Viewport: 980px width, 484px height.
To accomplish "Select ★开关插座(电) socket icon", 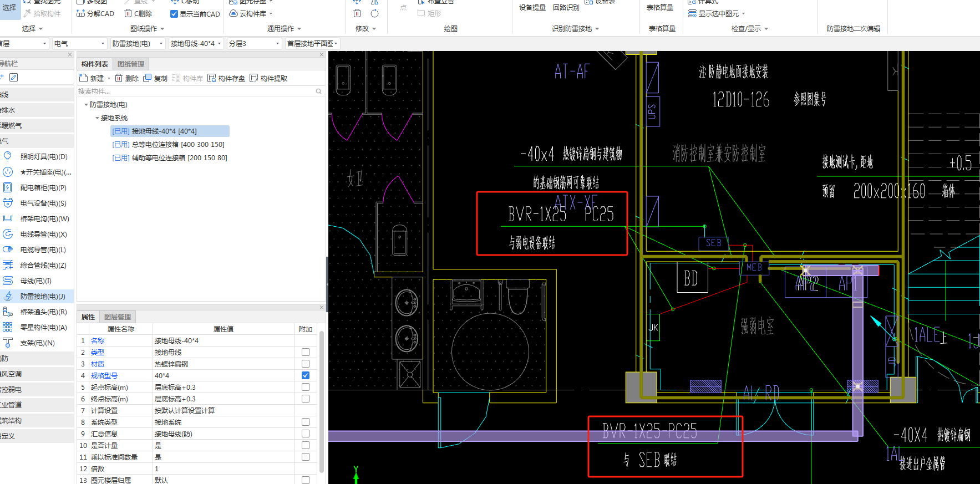I will (x=8, y=172).
